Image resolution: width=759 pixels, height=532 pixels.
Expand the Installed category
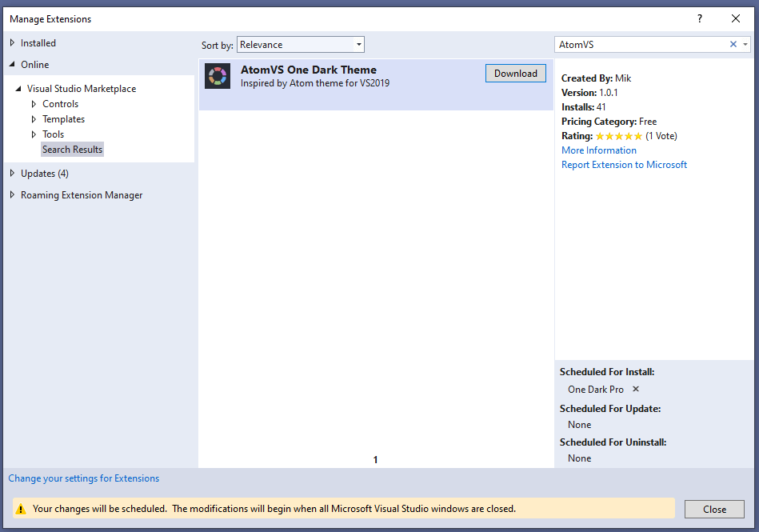12,43
